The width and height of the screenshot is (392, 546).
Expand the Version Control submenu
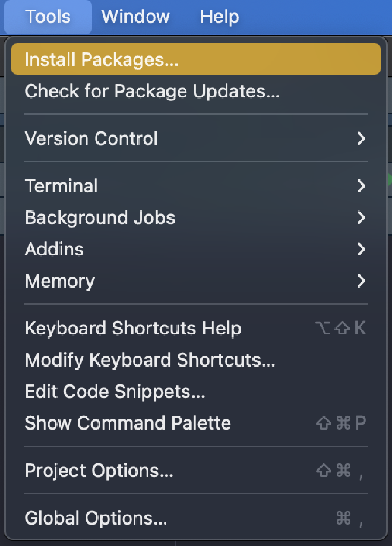point(91,138)
